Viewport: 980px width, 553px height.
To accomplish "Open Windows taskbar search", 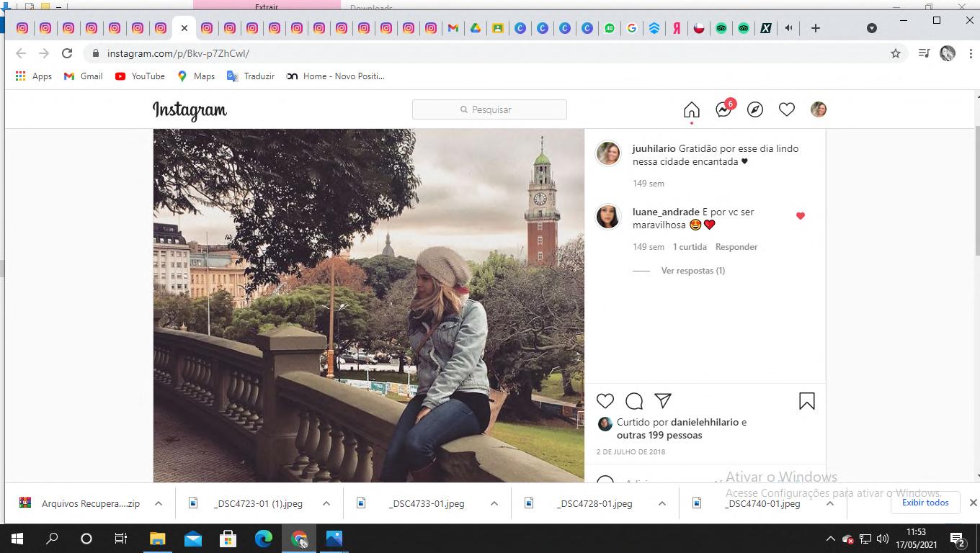I will point(52,539).
